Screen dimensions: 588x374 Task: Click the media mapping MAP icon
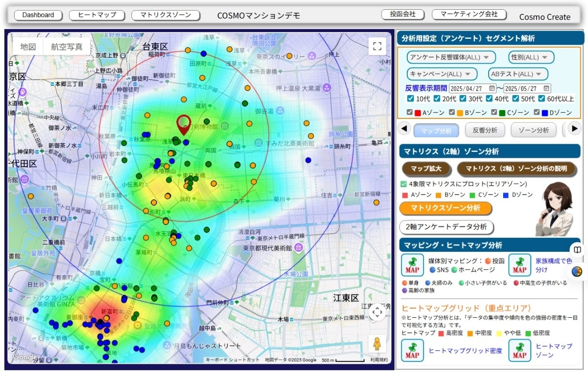(413, 264)
